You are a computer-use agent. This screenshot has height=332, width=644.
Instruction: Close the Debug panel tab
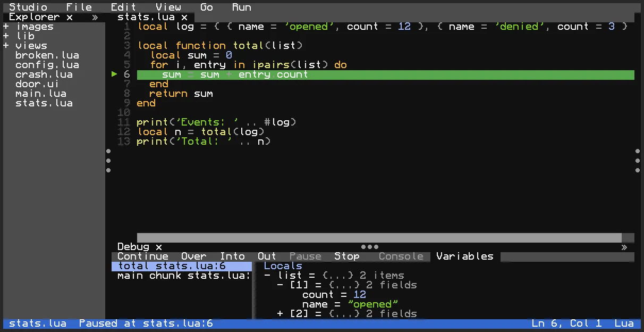point(159,247)
